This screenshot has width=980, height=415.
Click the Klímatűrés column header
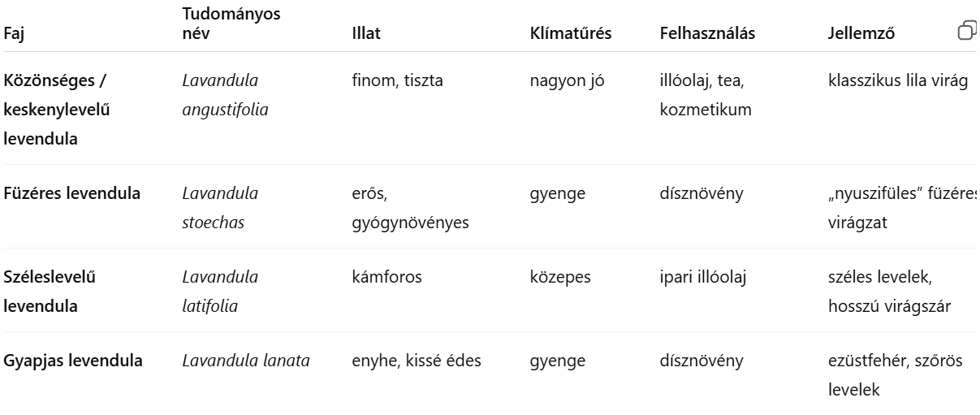tap(570, 34)
